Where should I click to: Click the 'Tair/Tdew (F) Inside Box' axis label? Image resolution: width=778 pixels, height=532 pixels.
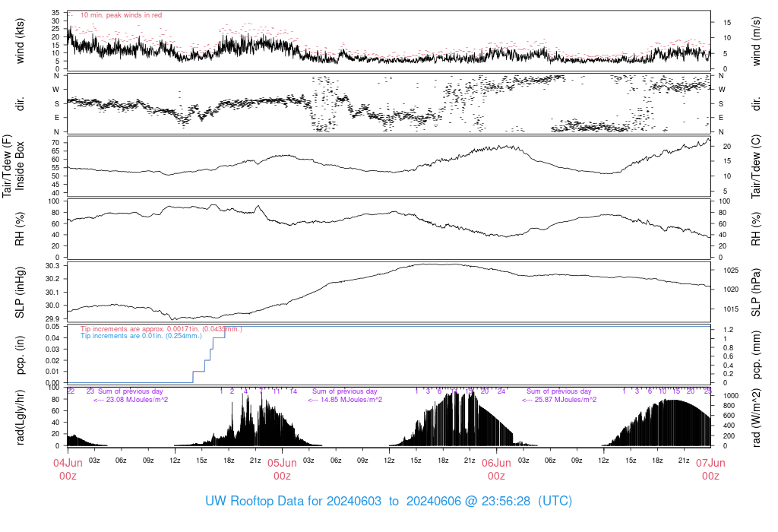pyautogui.click(x=14, y=166)
